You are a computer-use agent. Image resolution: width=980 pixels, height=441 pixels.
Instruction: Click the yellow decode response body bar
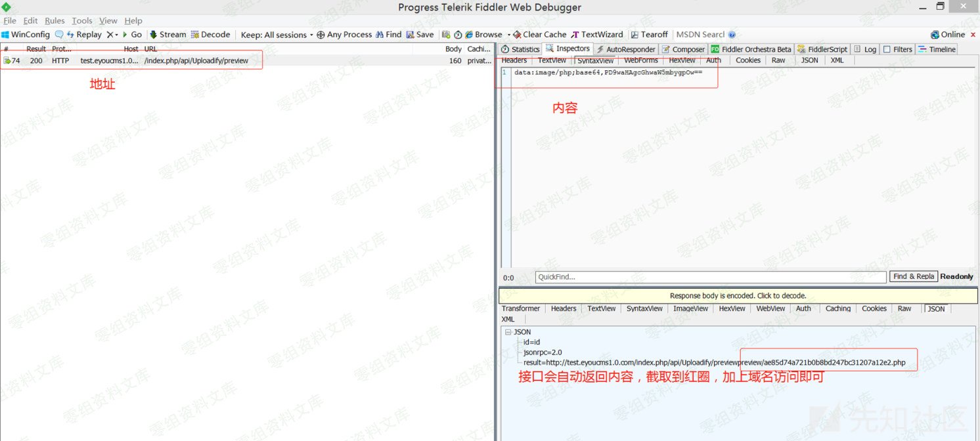tap(738, 296)
